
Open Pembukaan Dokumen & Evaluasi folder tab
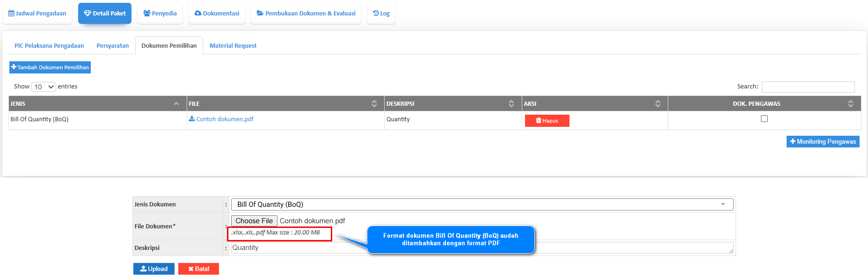click(306, 14)
